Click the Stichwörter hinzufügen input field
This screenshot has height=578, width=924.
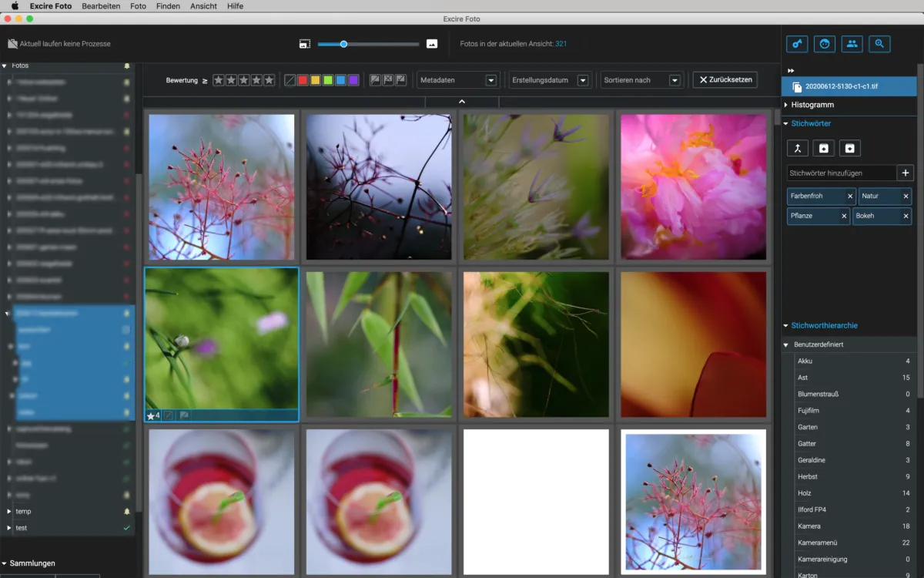(841, 173)
